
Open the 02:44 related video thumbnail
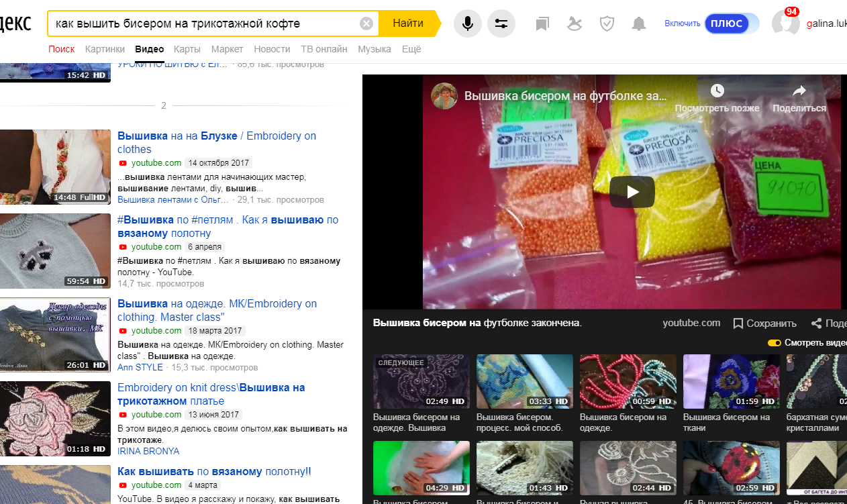[x=628, y=468]
